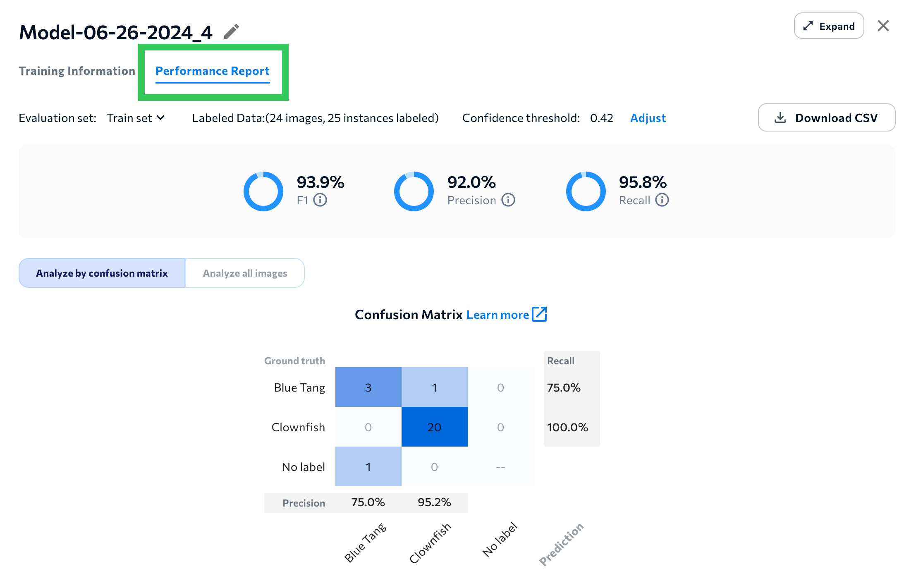Open the Recall info tooltip
This screenshot has width=904, height=588.
point(663,200)
